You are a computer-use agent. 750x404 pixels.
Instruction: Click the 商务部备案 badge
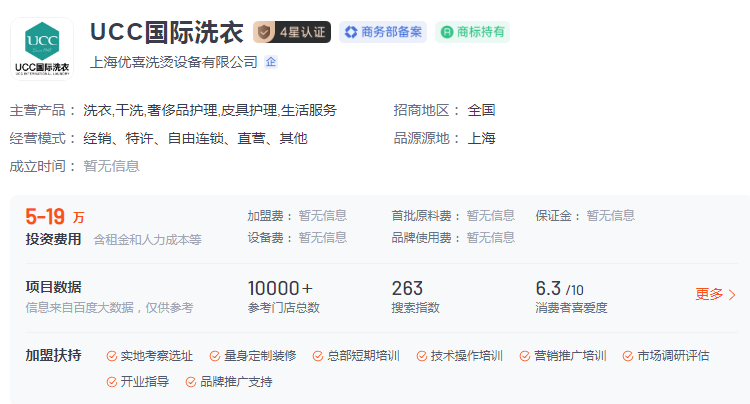383,32
